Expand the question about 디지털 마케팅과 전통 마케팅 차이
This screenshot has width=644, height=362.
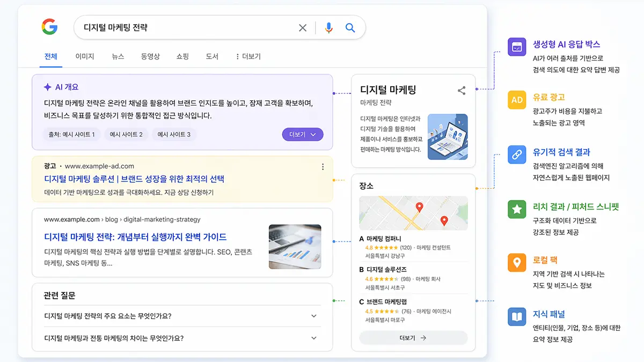pyautogui.click(x=314, y=338)
